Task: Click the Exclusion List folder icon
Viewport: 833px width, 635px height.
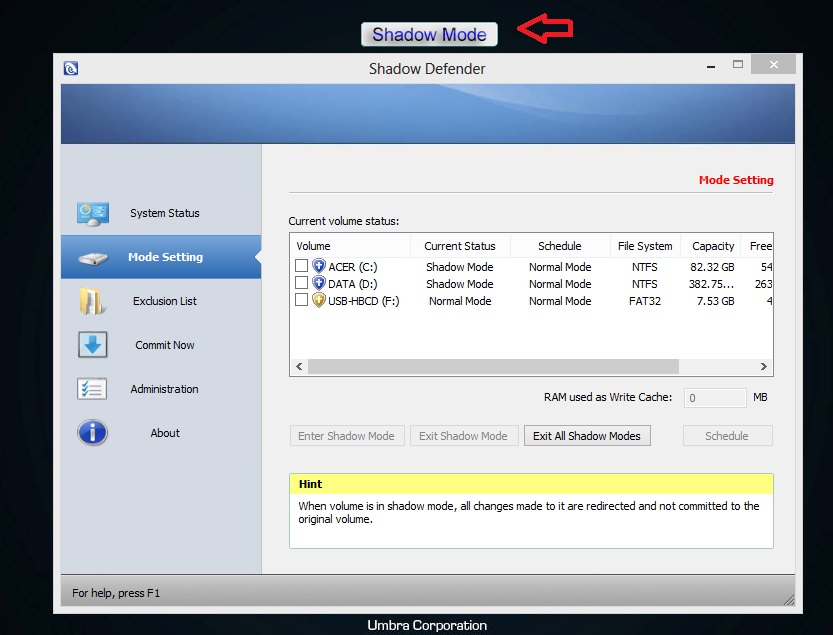Action: pos(92,301)
